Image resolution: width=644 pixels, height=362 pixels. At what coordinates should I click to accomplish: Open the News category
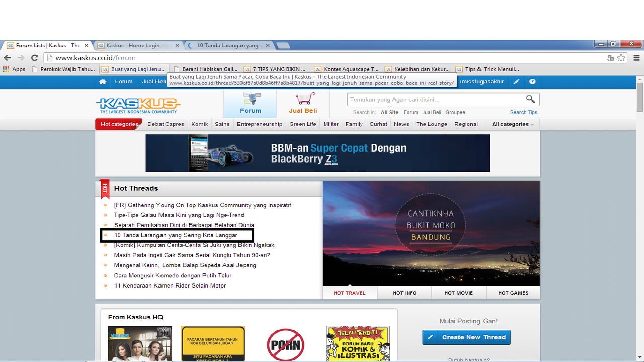[401, 124]
